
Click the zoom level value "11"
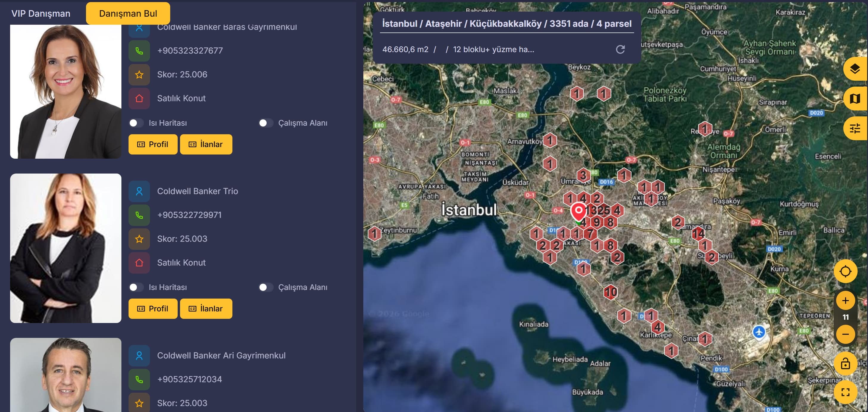845,317
